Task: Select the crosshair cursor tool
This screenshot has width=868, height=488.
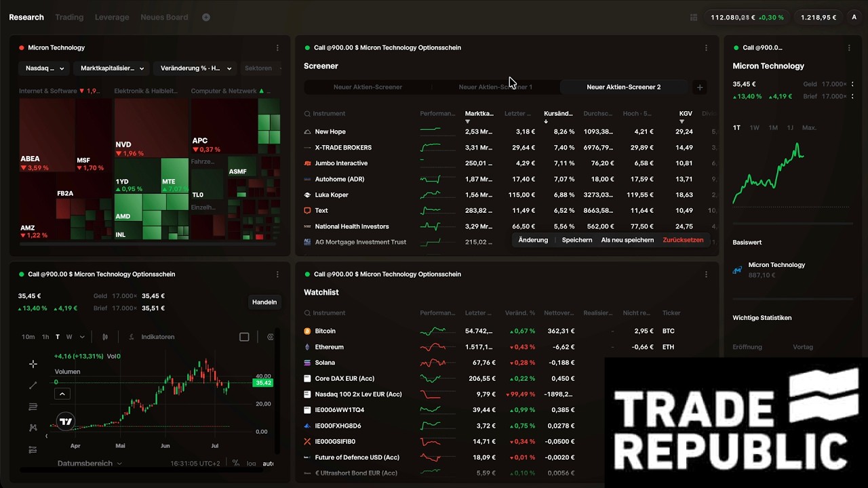Action: pos(33,364)
